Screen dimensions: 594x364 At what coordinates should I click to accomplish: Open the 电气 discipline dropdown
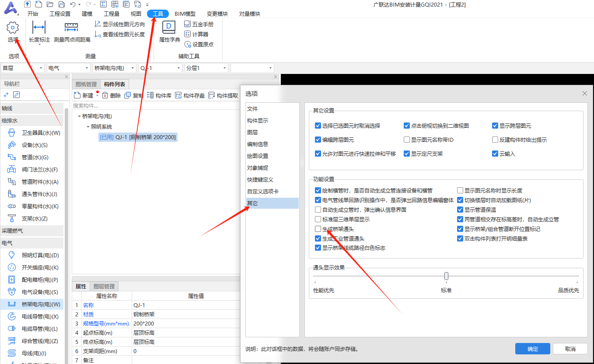[68, 68]
